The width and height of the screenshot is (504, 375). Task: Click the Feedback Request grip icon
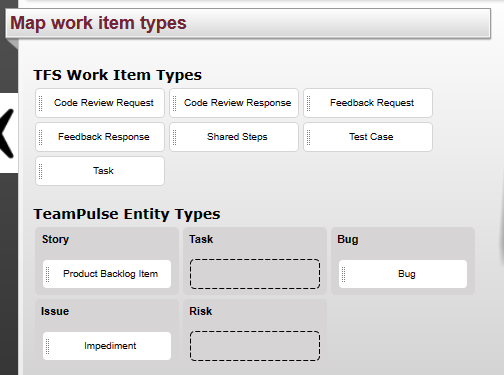coord(309,103)
